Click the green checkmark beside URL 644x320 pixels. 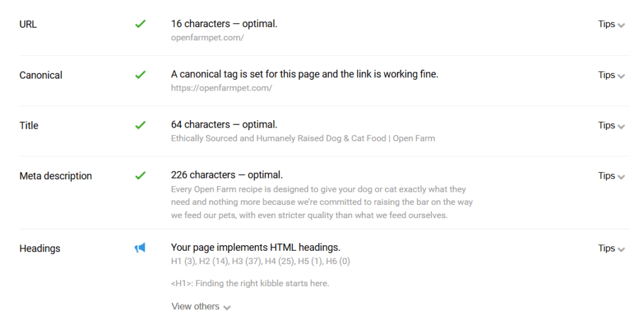[x=140, y=25]
